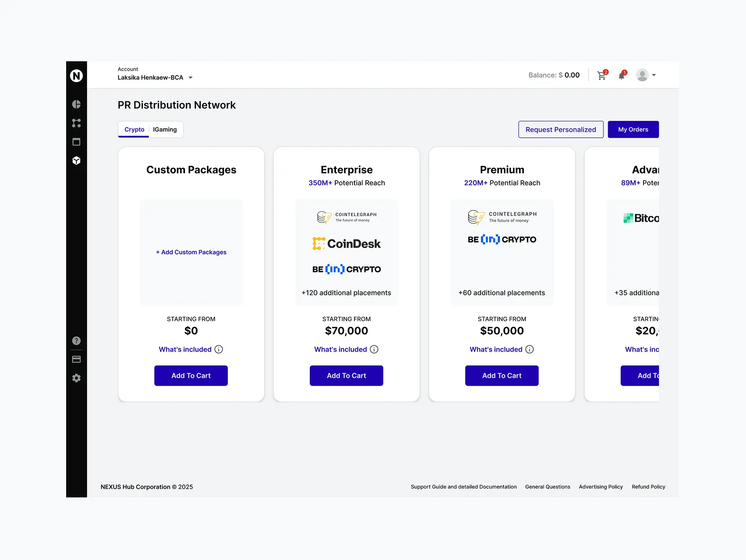Add the Enterprise package to cart
This screenshot has width=746, height=560.
346,375
